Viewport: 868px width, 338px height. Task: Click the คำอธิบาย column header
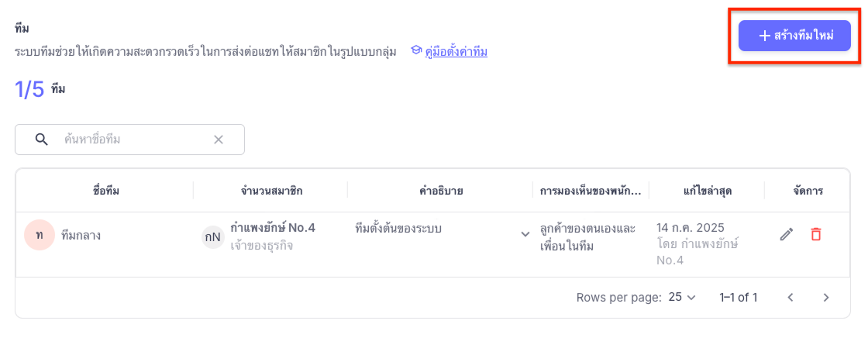(x=441, y=191)
